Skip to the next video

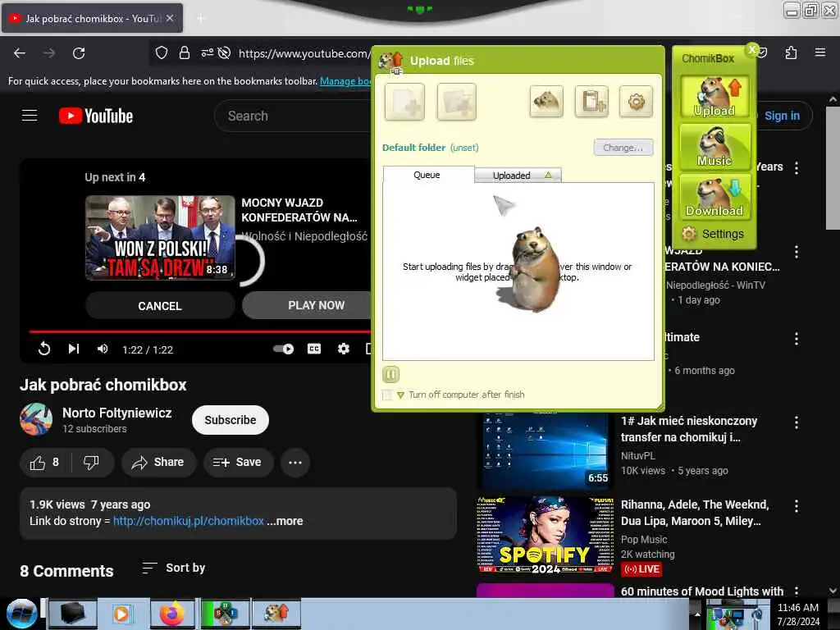tap(73, 349)
